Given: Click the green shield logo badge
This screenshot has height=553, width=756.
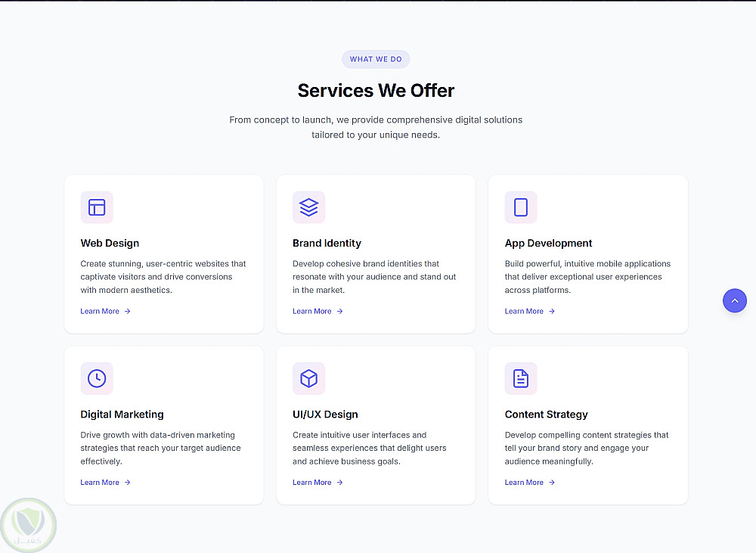Looking at the screenshot, I should [29, 524].
